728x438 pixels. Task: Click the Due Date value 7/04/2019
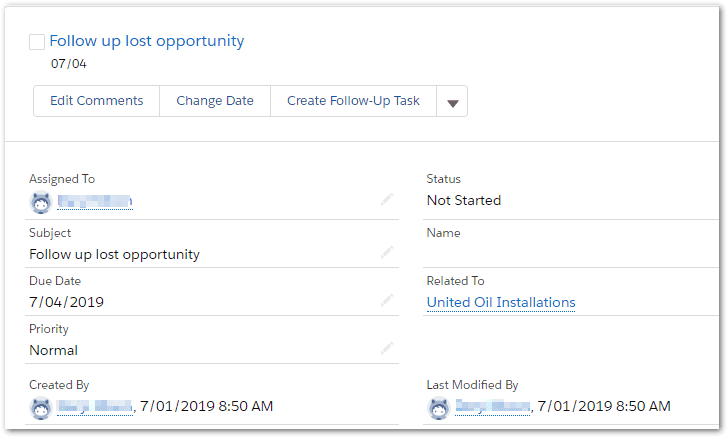coord(66,302)
